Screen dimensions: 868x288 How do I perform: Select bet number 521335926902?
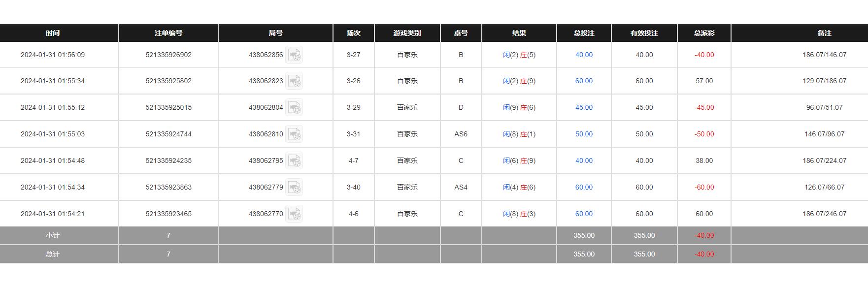[x=168, y=55]
